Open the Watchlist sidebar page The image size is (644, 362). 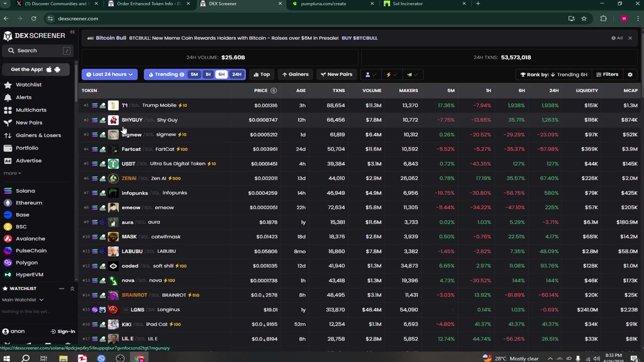pyautogui.click(x=29, y=84)
